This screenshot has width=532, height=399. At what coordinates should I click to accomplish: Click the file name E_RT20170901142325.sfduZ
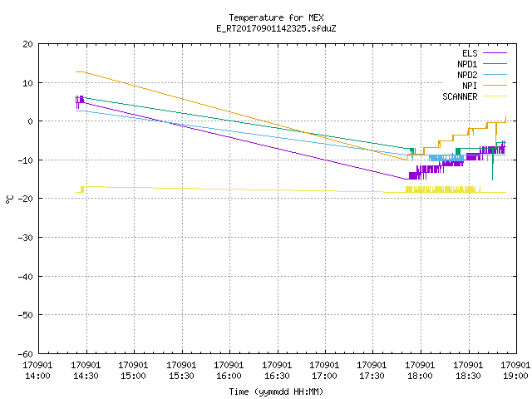(x=276, y=28)
